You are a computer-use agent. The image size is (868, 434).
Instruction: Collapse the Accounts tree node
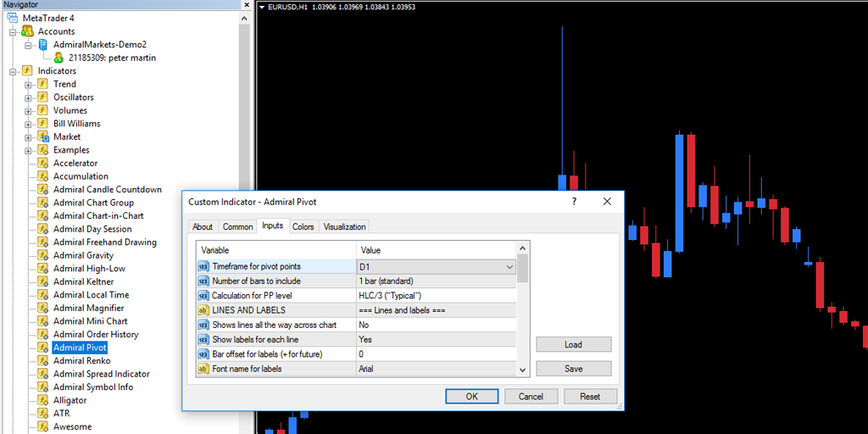[13, 31]
